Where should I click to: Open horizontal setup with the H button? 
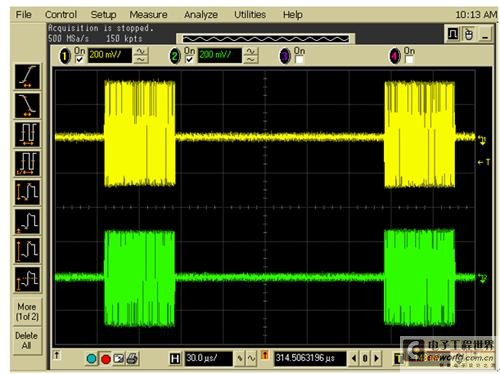(x=175, y=359)
